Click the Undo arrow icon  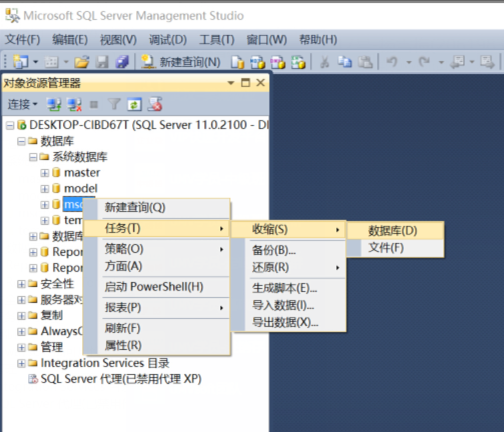pos(392,61)
